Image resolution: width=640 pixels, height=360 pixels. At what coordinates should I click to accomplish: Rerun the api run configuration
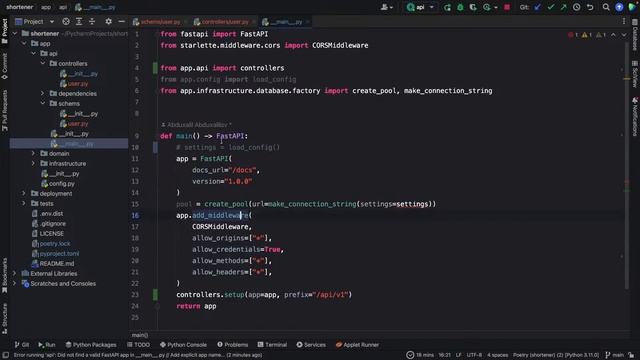(447, 7)
